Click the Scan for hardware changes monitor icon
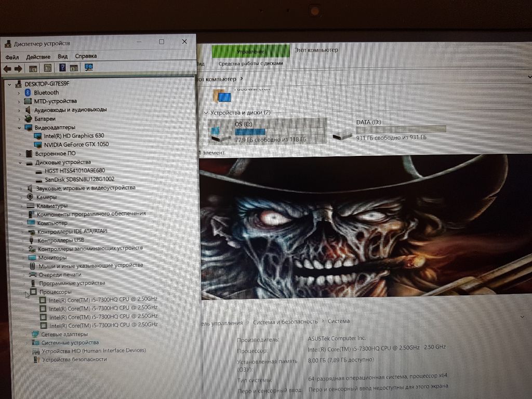This screenshot has width=532, height=399. (89, 68)
